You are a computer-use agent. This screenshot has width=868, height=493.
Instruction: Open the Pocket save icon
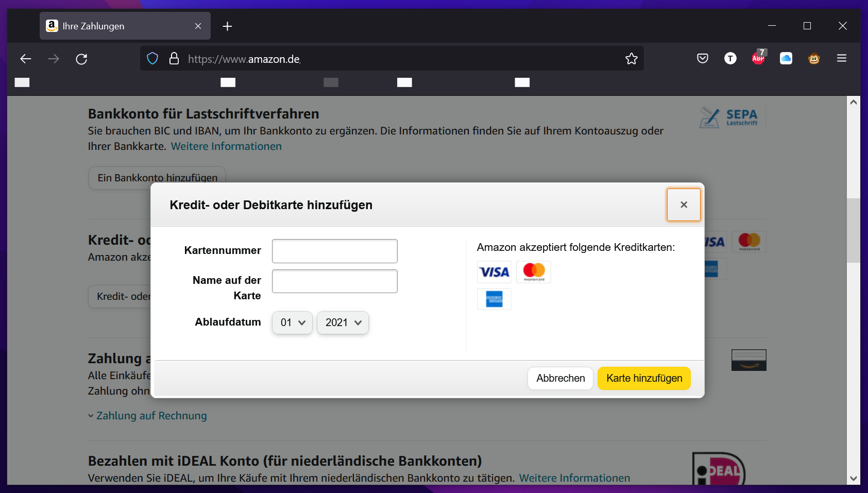pos(703,59)
